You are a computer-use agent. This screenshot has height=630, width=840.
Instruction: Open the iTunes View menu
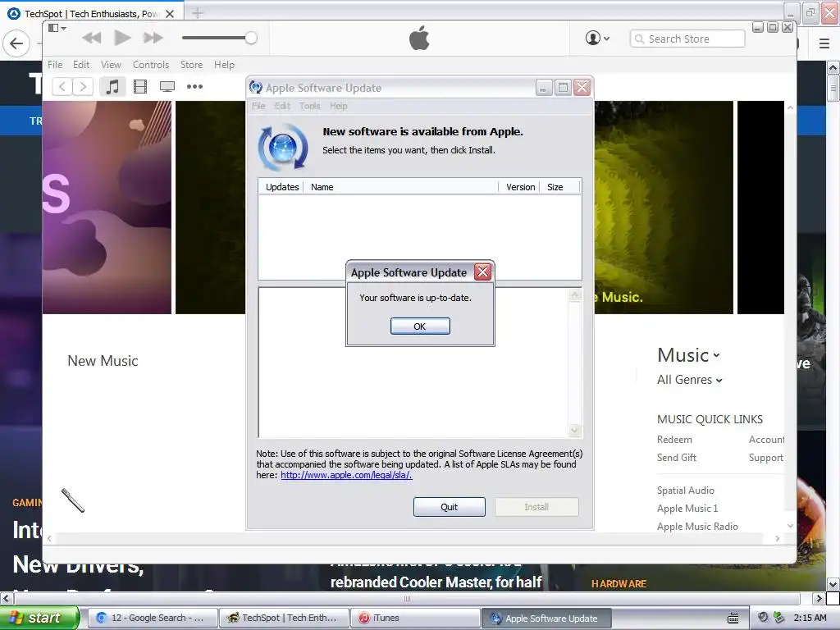(111, 64)
